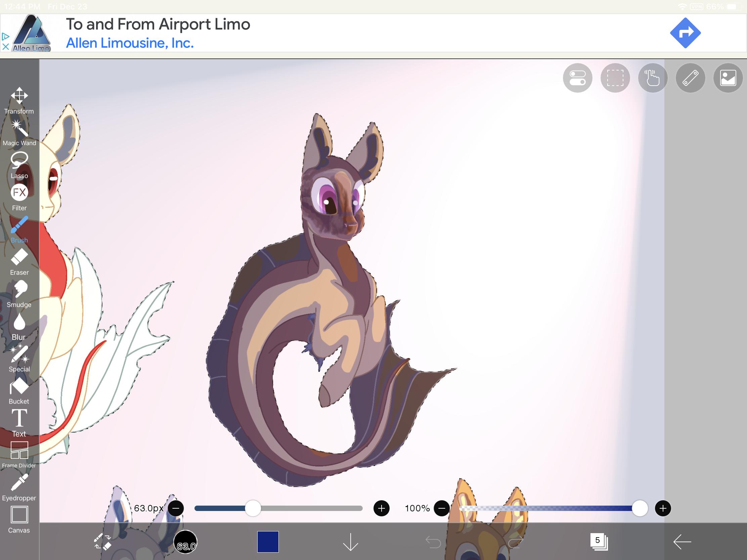Tap the dark blue color swatch

pyautogui.click(x=268, y=542)
